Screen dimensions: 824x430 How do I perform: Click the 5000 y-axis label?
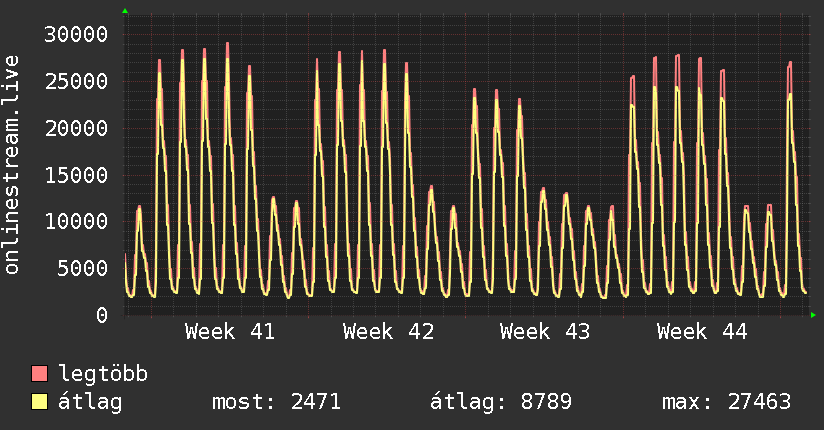[82, 268]
